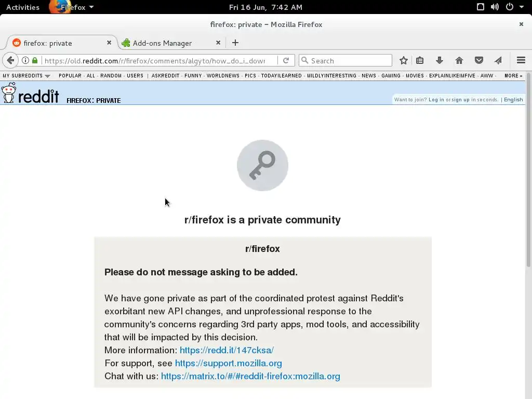Go to the PICS subreddit

(x=250, y=76)
